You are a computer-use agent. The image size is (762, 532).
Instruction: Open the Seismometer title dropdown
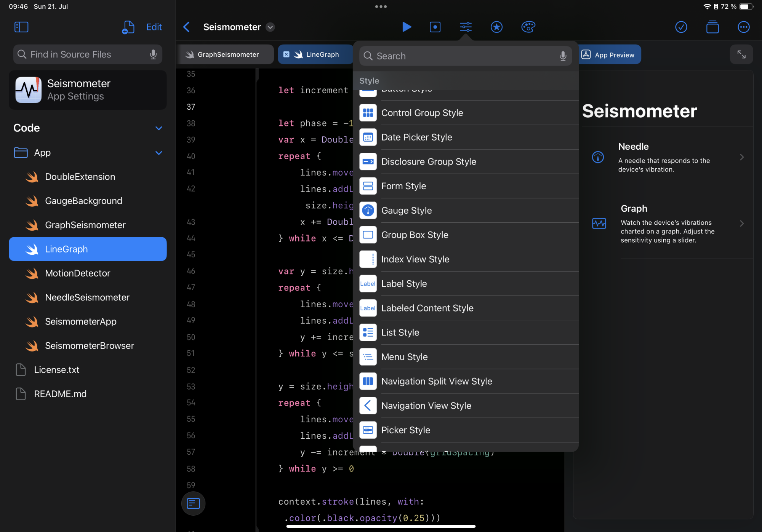tap(270, 27)
